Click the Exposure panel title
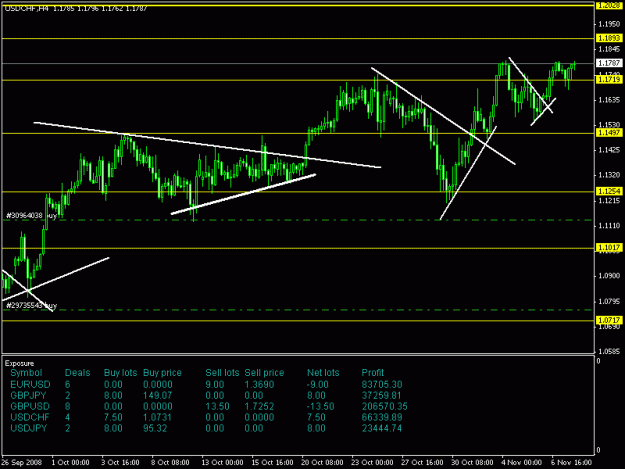Viewport: 625px width, 469px height. 19,363
